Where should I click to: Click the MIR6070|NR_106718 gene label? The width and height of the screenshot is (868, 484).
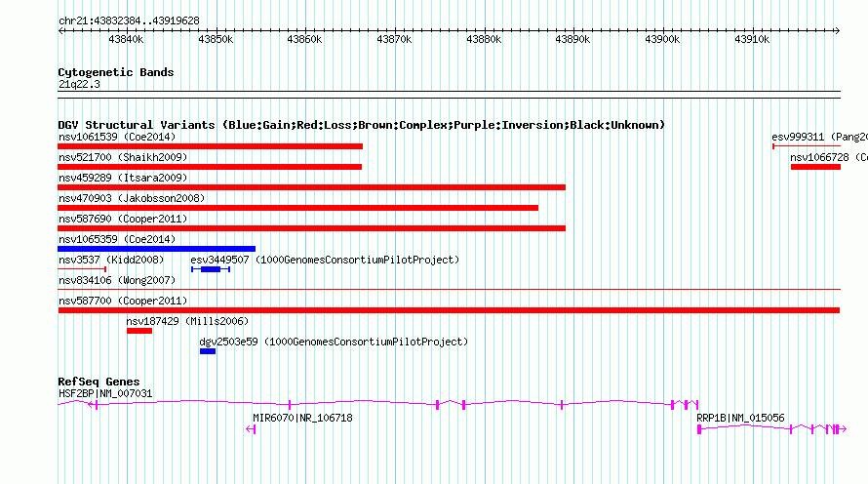(x=302, y=418)
